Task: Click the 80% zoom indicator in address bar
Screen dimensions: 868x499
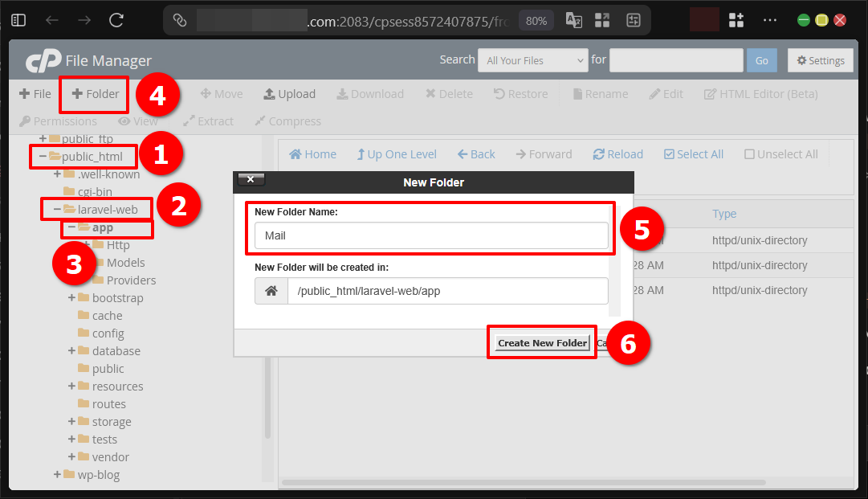Action: [x=536, y=20]
